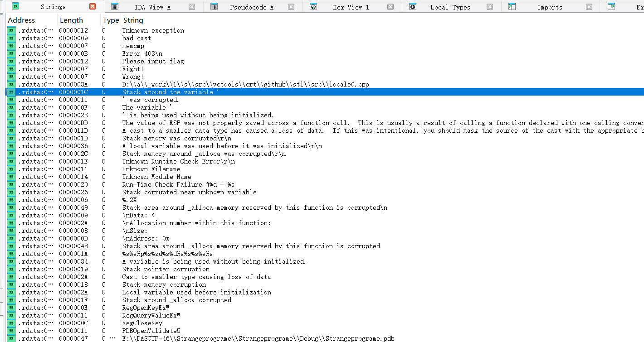Select the Strings tab
Image resolution: width=644 pixels, height=342 pixels.
[53, 7]
